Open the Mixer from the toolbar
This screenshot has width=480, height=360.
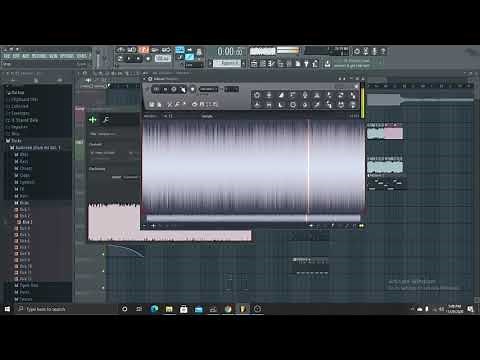(x=281, y=63)
